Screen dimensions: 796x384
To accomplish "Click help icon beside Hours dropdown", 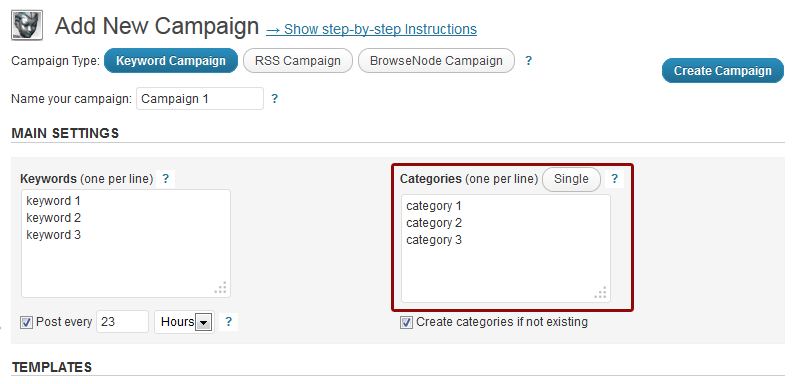I will (228, 322).
